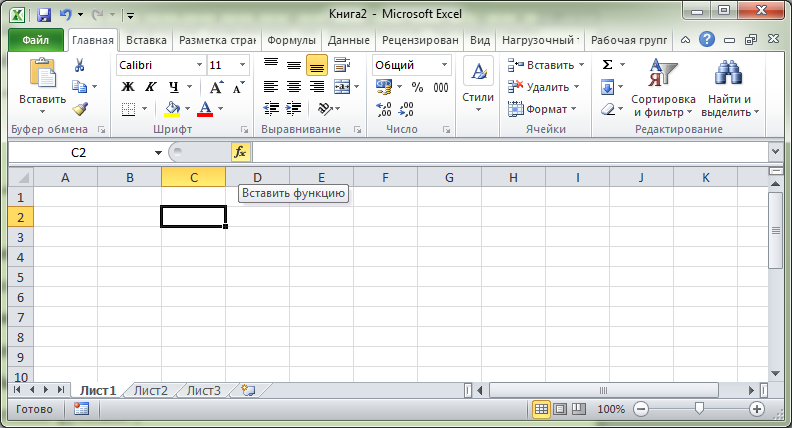Decrease indent icon

coord(271,108)
